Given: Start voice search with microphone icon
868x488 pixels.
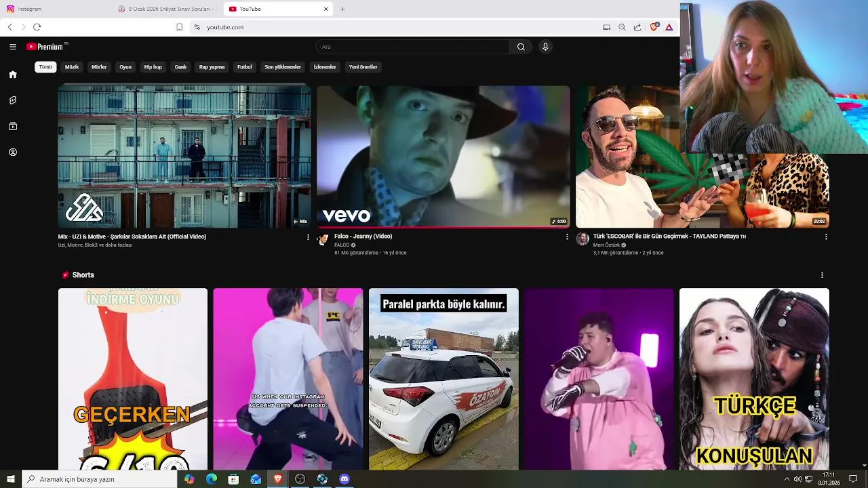Looking at the screenshot, I should tap(545, 47).
